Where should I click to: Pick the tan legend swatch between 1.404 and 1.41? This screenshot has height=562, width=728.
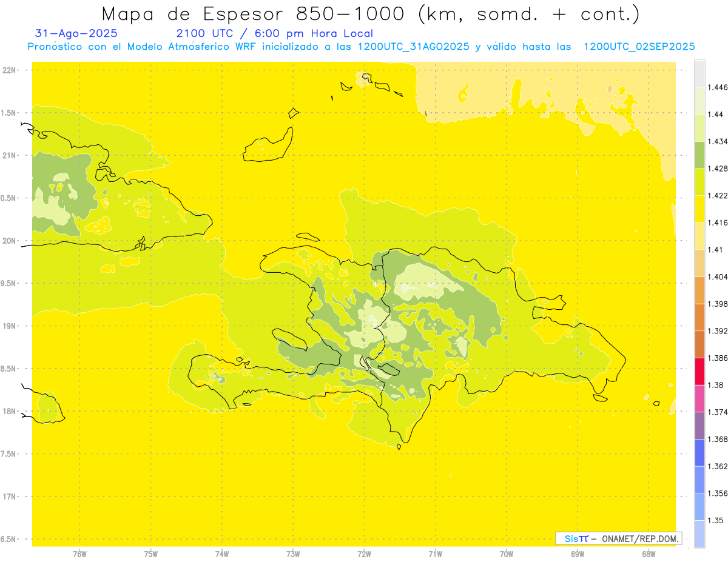699,263
